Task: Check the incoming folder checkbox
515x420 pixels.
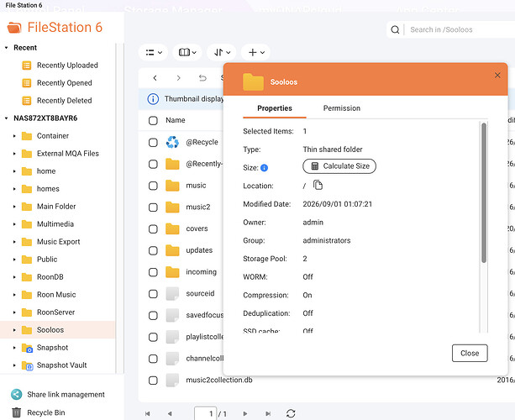Action: coord(153,272)
